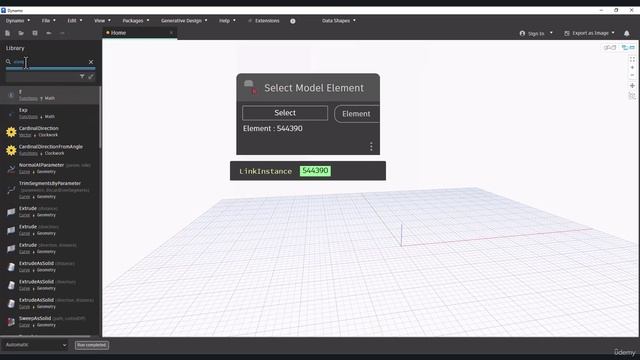Click the New file toolbar icon

[7, 33]
